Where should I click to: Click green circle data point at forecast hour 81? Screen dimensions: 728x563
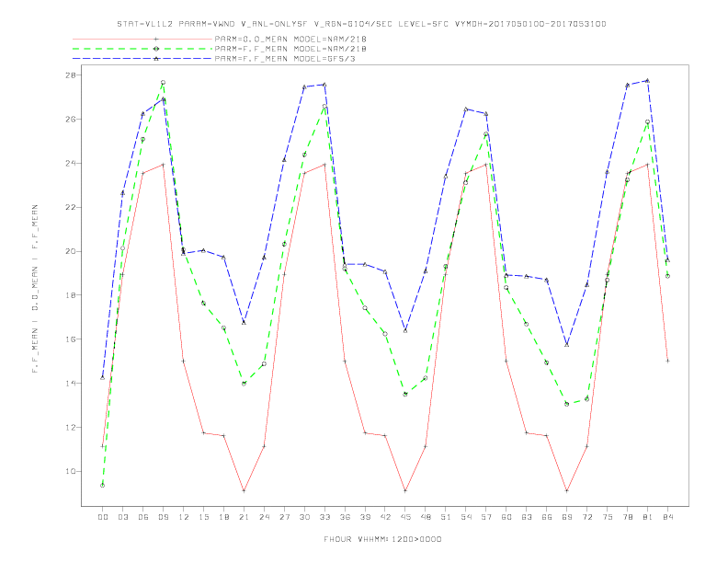647,122
